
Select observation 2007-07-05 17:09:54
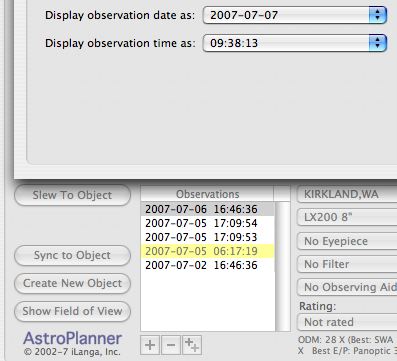tap(208, 223)
